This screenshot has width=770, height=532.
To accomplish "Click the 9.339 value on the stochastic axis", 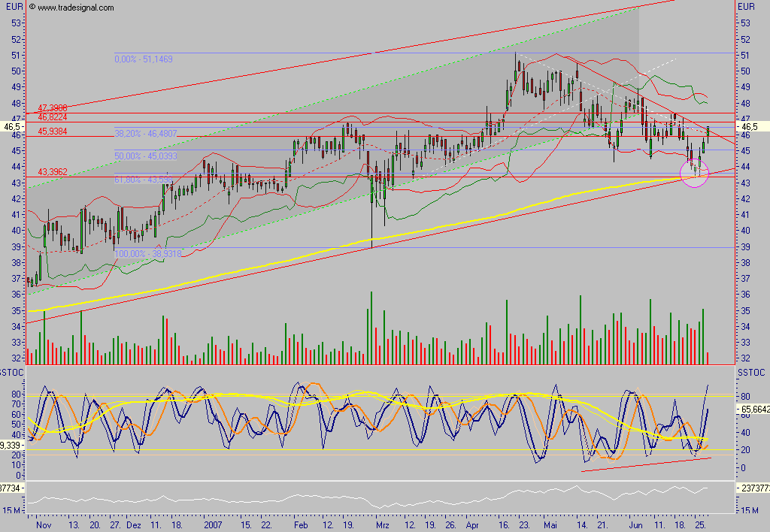I will [x=11, y=443].
